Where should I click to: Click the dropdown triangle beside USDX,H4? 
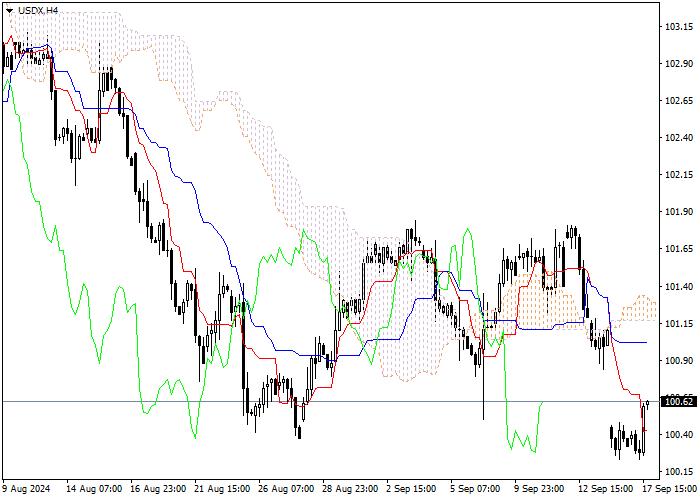[x=9, y=10]
